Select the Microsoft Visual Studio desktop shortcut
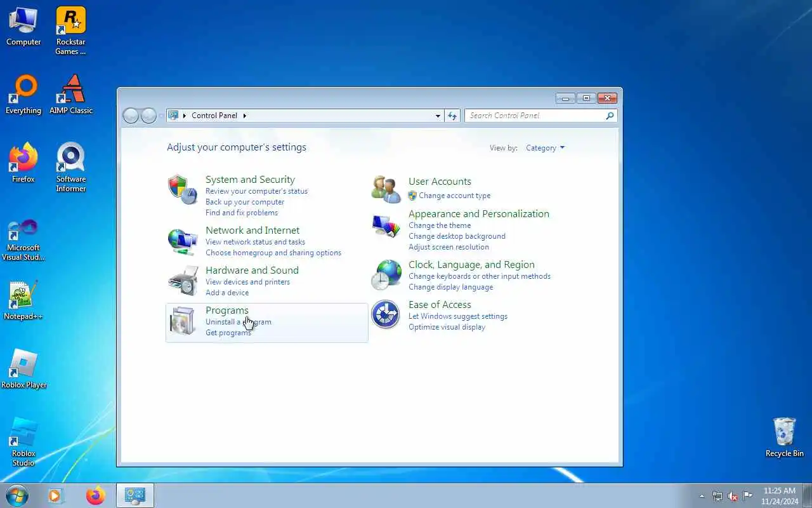812x508 pixels. pyautogui.click(x=23, y=240)
